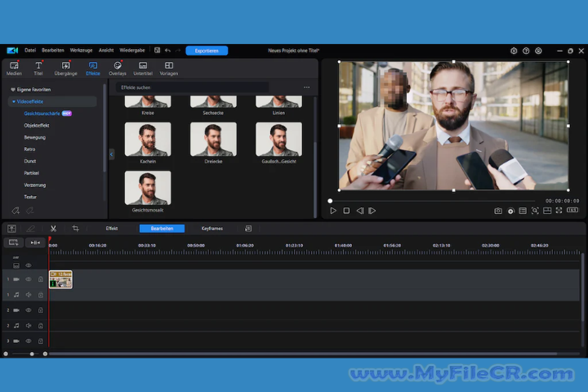The width and height of the screenshot is (588, 392).
Task: Open the Bearbeiten menu
Action: [53, 51]
